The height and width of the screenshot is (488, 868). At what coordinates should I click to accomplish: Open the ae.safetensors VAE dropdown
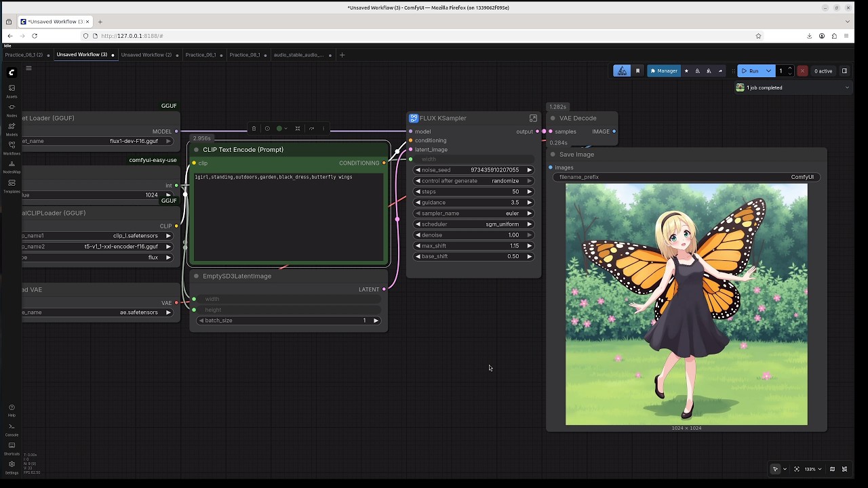(x=98, y=312)
